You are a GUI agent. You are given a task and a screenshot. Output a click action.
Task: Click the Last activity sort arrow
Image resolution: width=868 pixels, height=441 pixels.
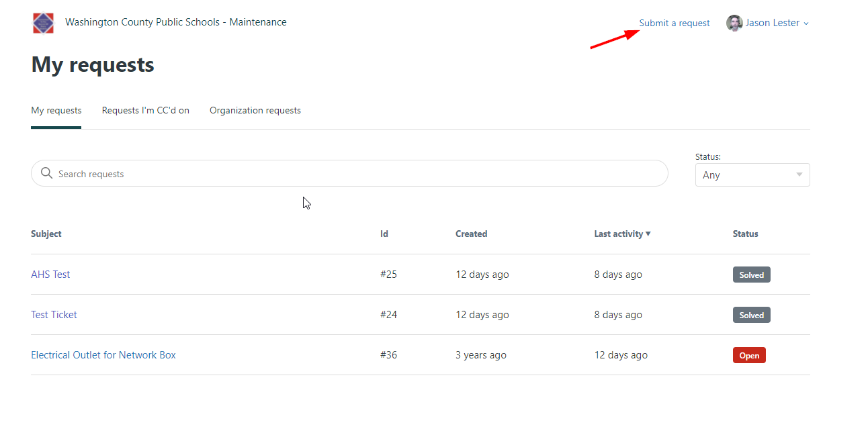click(x=648, y=234)
